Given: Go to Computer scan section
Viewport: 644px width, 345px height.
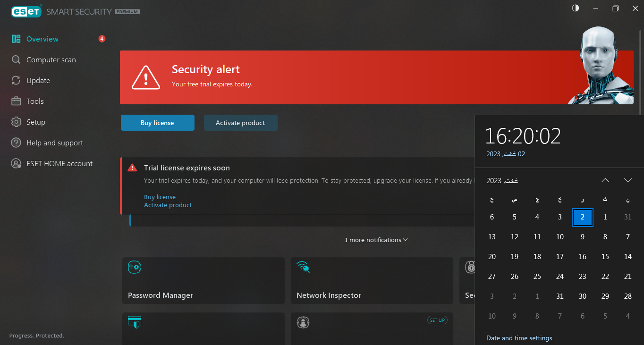Looking at the screenshot, I should click(x=51, y=60).
